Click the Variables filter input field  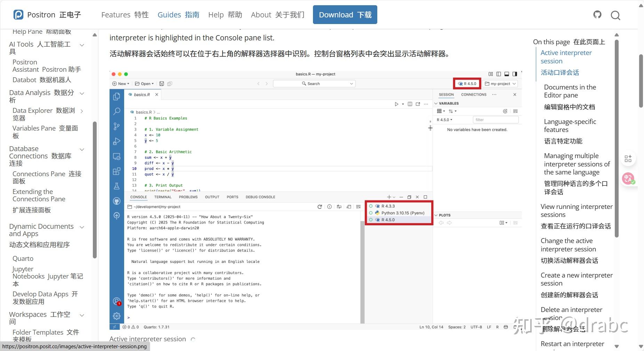point(496,120)
